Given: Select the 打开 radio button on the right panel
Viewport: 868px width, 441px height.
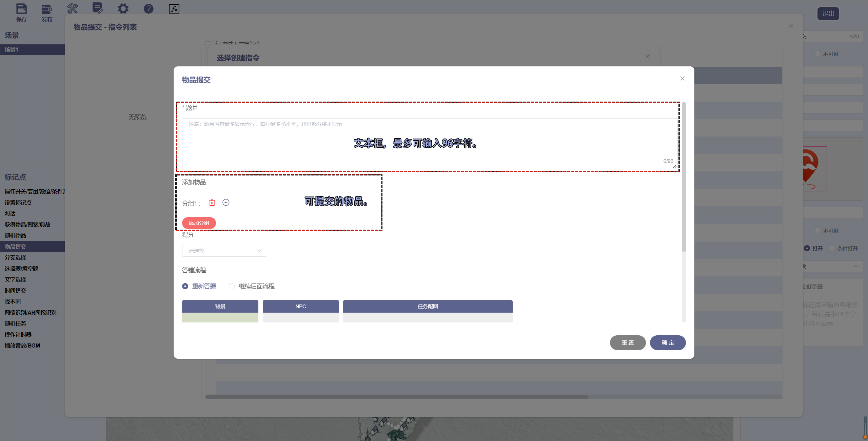Looking at the screenshot, I should (807, 248).
